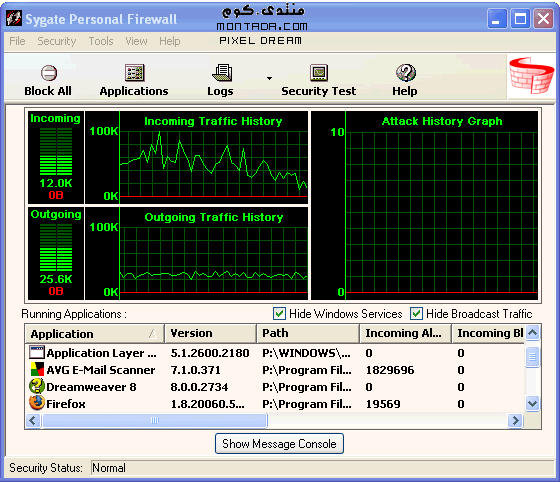Sort by the Application column header
Screen dimensions: 560x482
[x=94, y=334]
